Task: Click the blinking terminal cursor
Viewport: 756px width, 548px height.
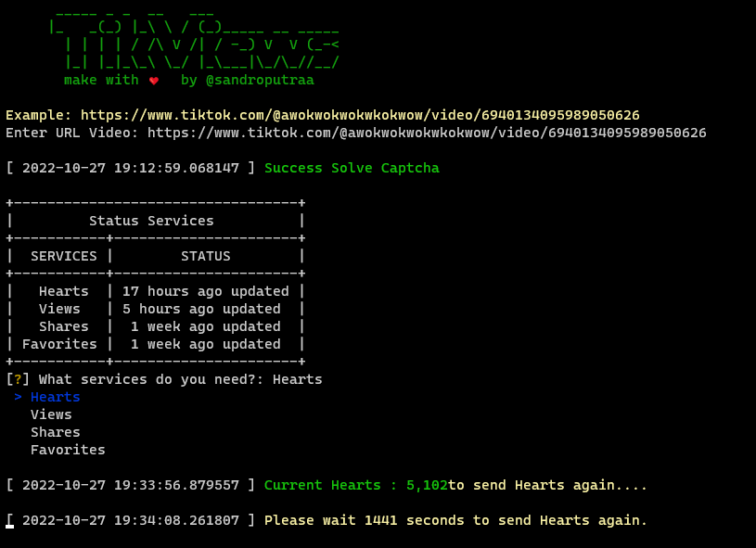Action: pos(9,522)
